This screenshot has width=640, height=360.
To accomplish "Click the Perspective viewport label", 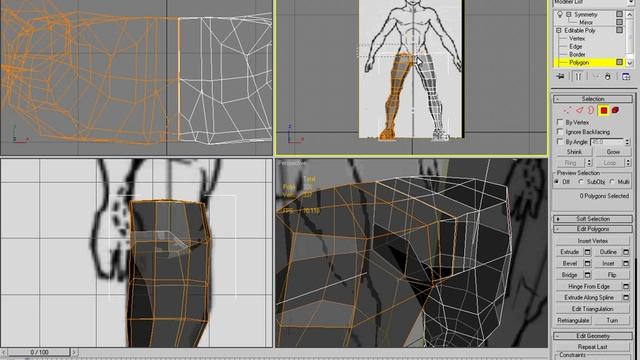I will 292,163.
